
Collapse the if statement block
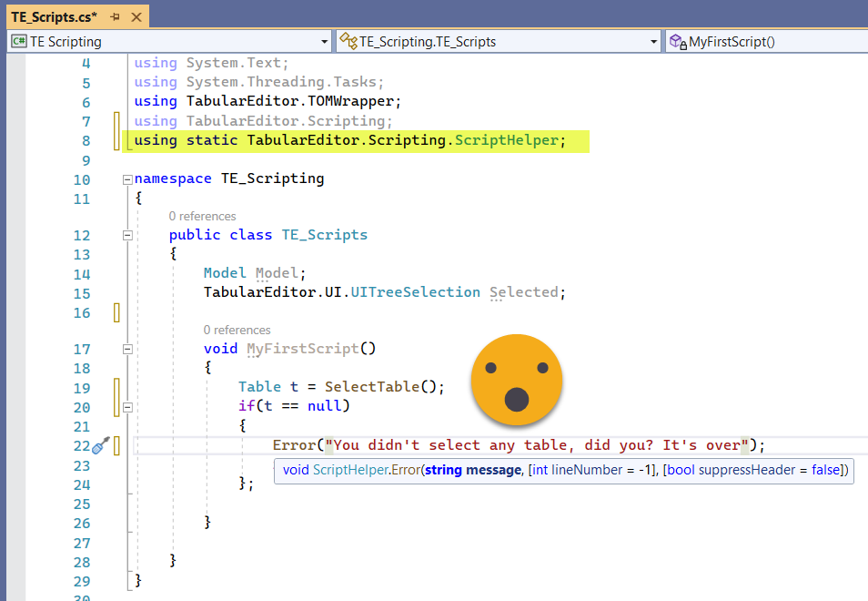coord(127,407)
